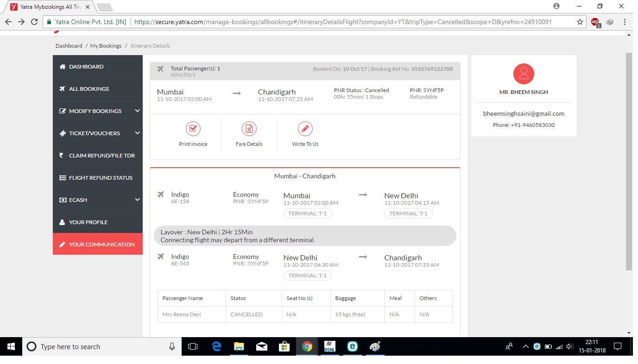The width and height of the screenshot is (638, 364).
Task: Open the Microsoft Store from the taskbar
Action: tap(284, 346)
